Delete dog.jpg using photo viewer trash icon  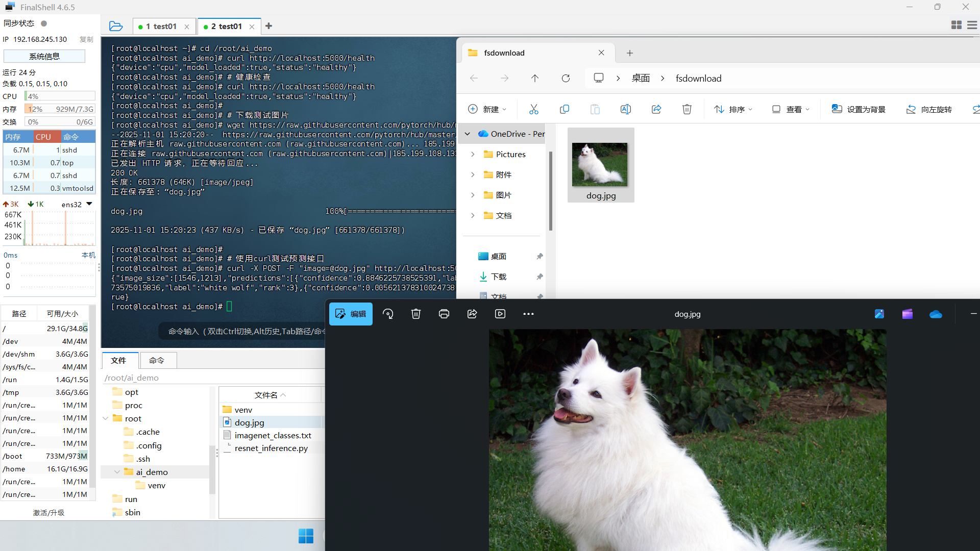(x=416, y=314)
